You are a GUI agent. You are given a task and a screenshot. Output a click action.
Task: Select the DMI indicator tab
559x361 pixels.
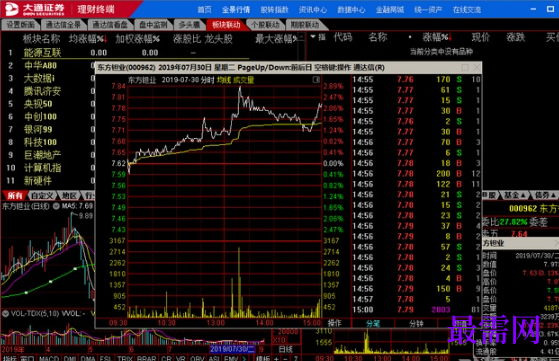(69, 358)
